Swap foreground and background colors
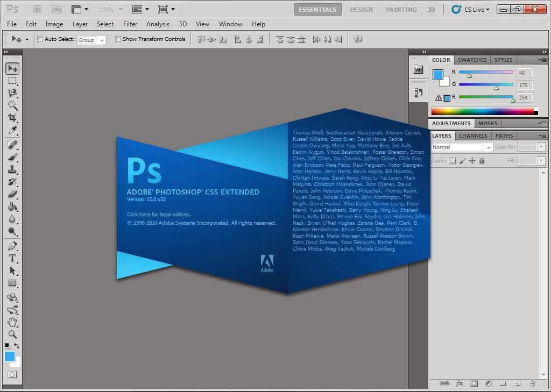This screenshot has width=551, height=392. [17, 346]
